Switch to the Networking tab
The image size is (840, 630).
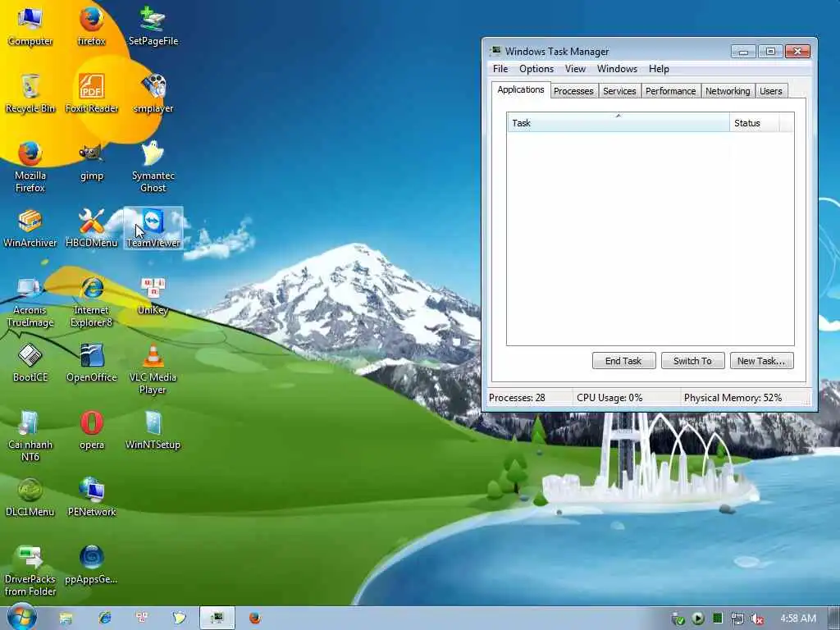[x=728, y=91]
